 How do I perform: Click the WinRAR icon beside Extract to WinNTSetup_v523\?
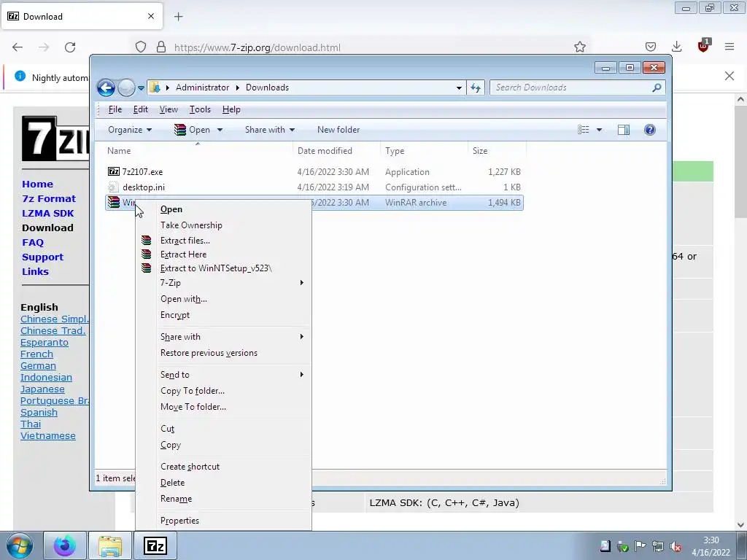(146, 268)
